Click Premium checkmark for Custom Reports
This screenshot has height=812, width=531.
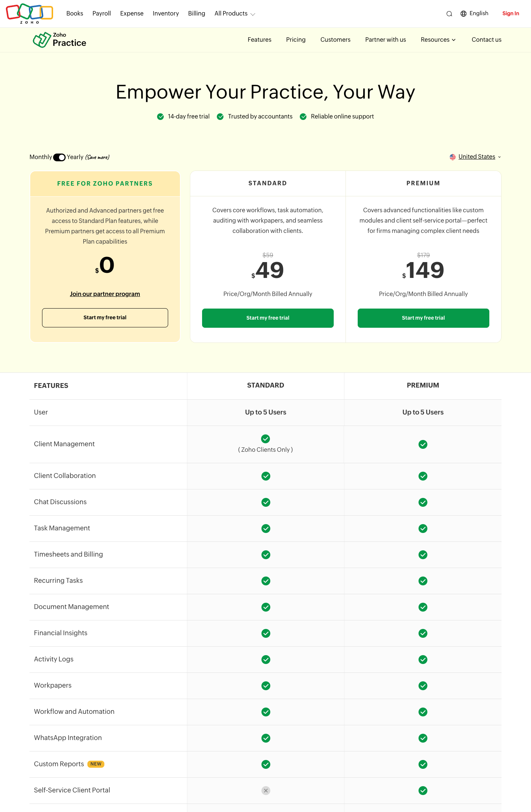click(x=423, y=764)
